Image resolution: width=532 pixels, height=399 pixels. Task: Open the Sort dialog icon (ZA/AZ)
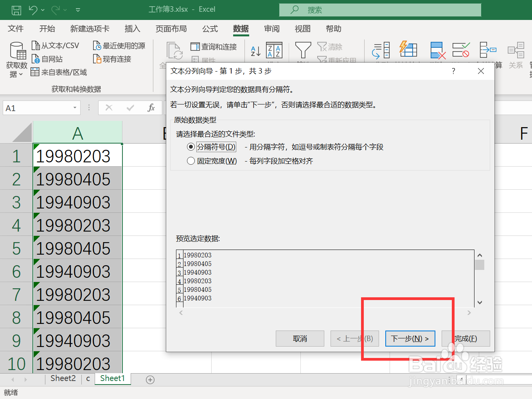click(x=274, y=50)
